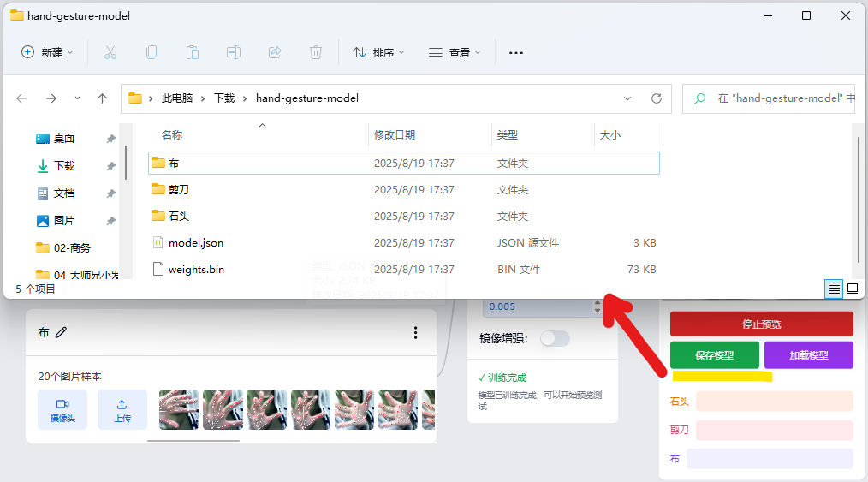868x482 pixels.
Task: Click 此电脑 in the address path
Action: tap(177, 98)
